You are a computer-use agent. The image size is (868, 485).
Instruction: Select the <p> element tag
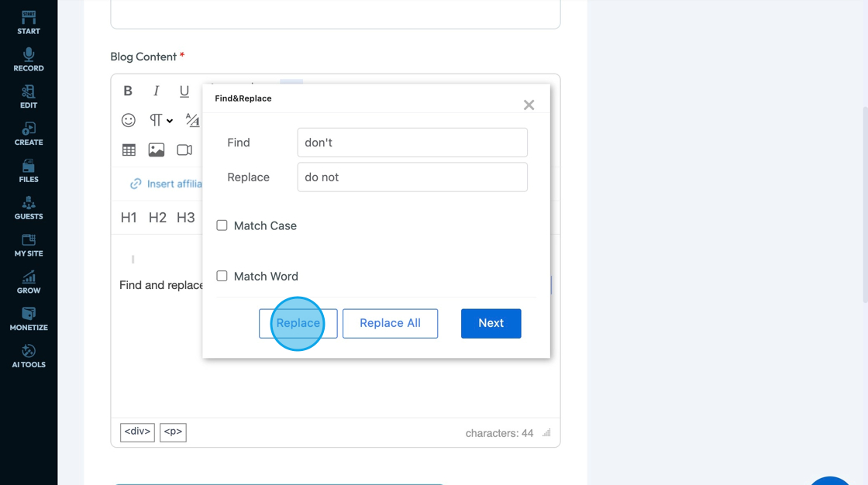173,432
